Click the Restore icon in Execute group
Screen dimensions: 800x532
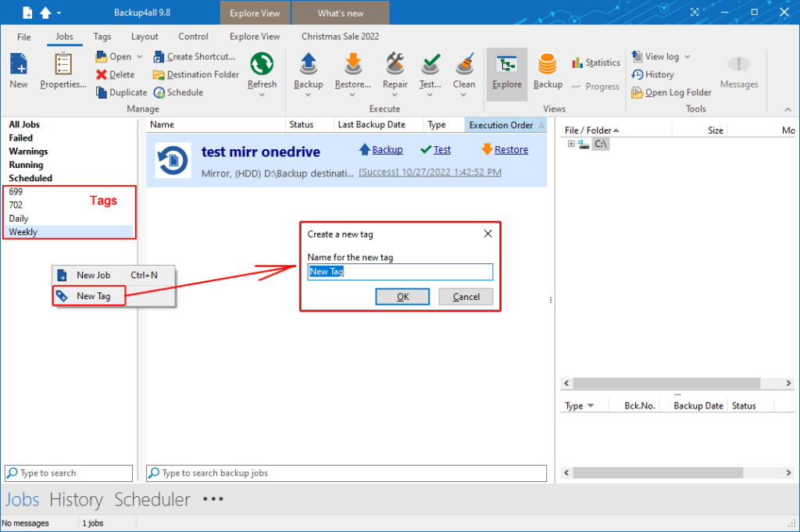(x=352, y=64)
